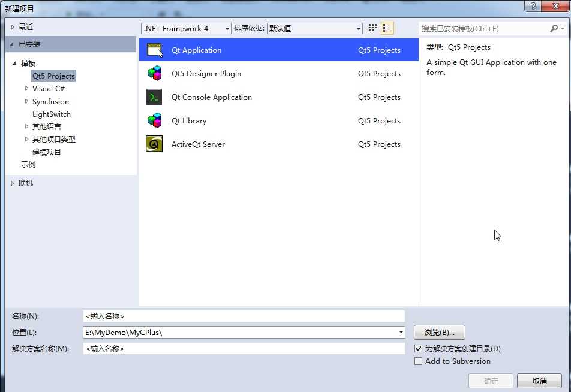Click the 取消 button
The height and width of the screenshot is (392, 571).
(539, 381)
